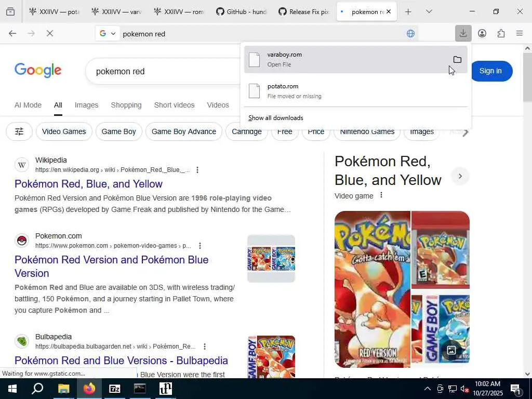The image size is (532, 399).
Task: Switch to Shopping results tab
Action: click(126, 105)
